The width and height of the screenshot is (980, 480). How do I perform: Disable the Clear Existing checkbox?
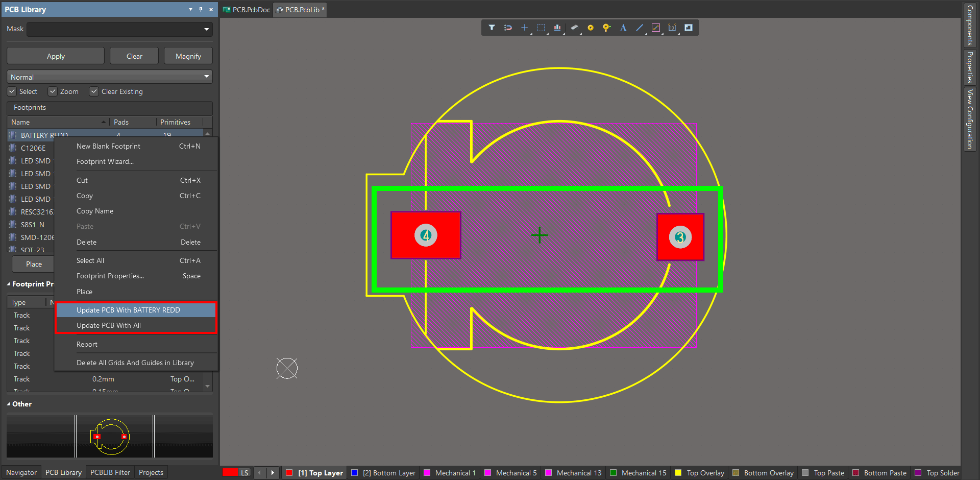[94, 91]
